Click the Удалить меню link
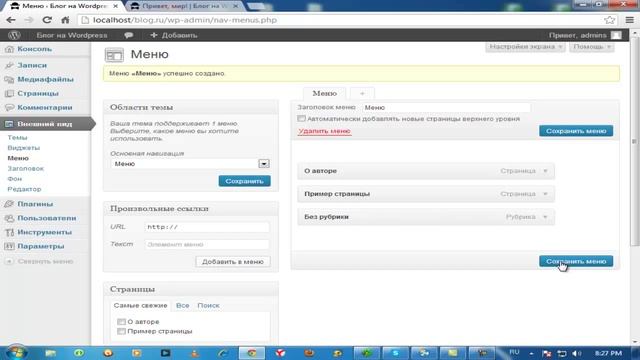This screenshot has height=360, width=640. tap(324, 131)
